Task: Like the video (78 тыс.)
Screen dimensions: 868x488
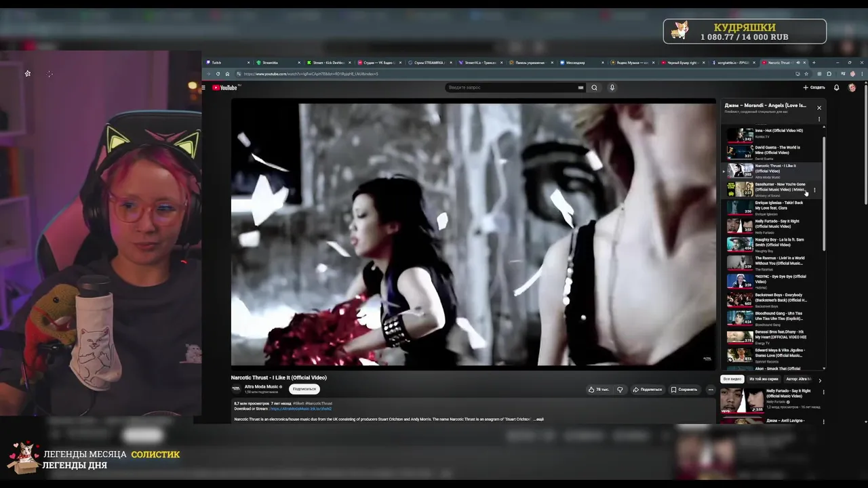Action: (599, 390)
